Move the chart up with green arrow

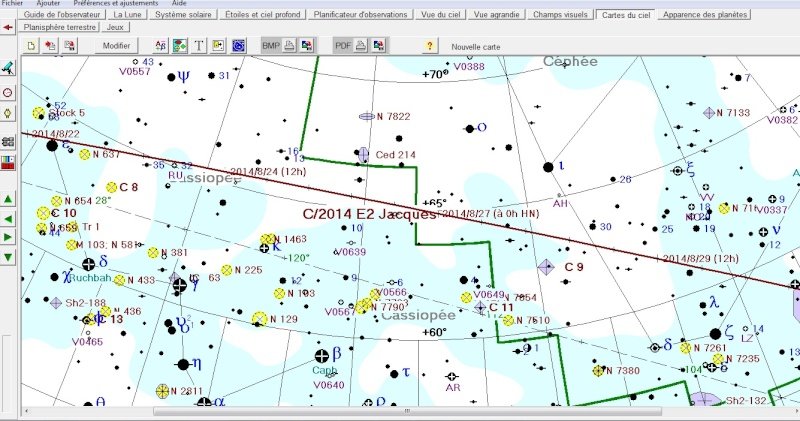(8, 199)
